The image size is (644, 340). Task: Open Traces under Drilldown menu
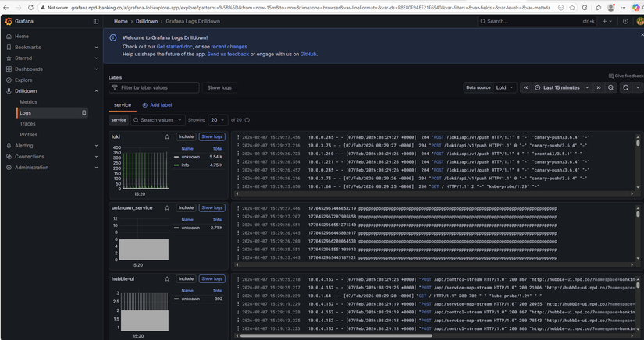click(27, 123)
